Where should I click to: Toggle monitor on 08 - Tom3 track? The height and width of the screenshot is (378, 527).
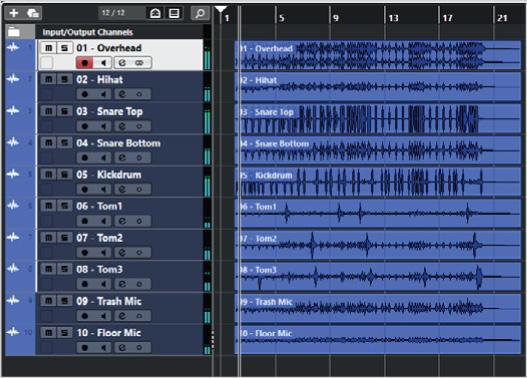pyautogui.click(x=104, y=284)
